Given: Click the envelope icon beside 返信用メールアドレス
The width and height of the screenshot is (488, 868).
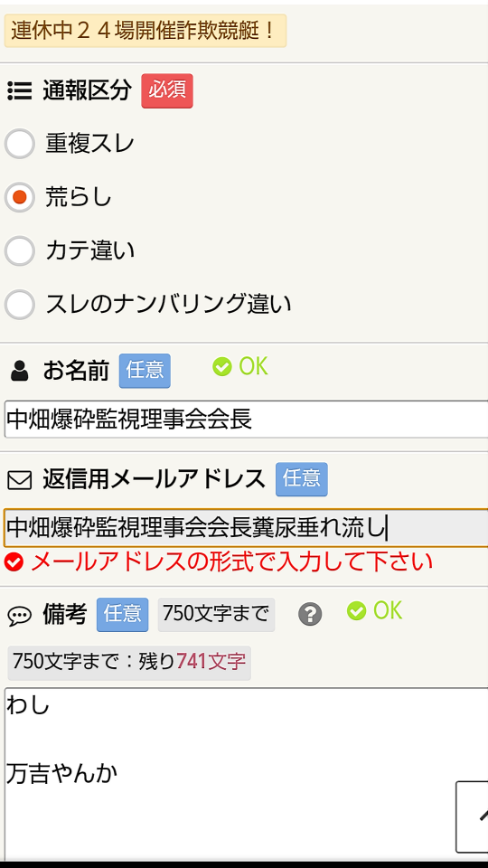Looking at the screenshot, I should (19, 480).
